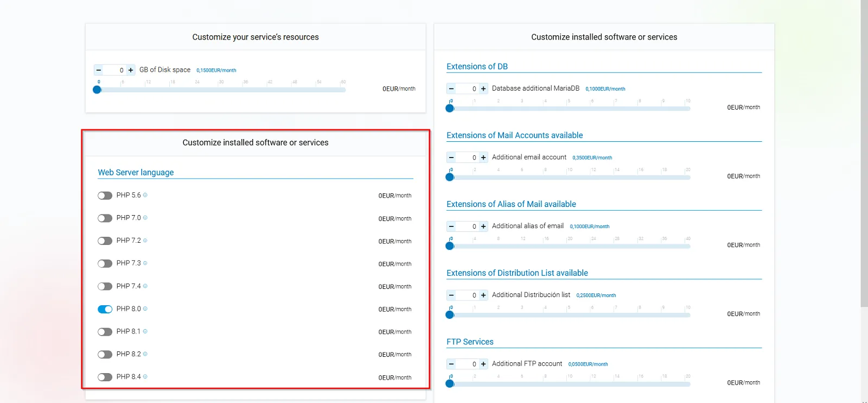Decrease GB of Disk space with minus
868x403 pixels.
(x=99, y=70)
